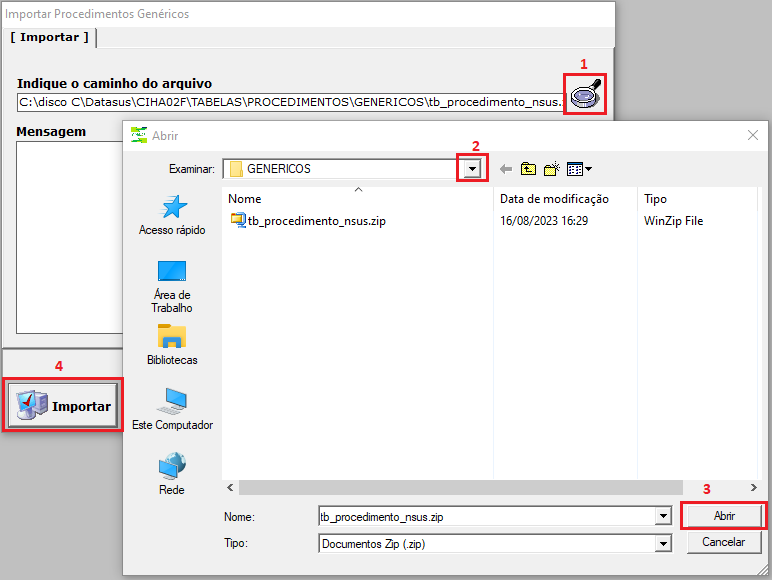Image resolution: width=772 pixels, height=582 pixels.
Task: Switch to the Importar tab
Action: pyautogui.click(x=49, y=37)
